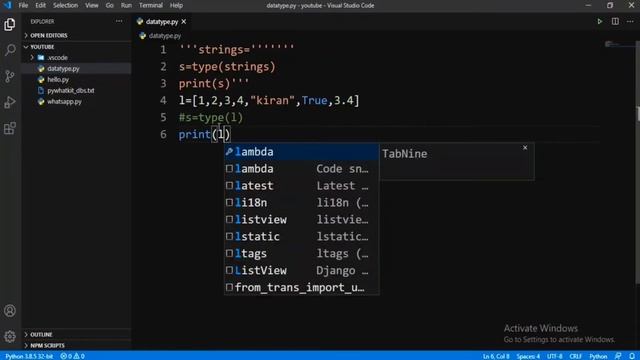Open the Go menu
The height and width of the screenshot is (360, 640).
click(109, 5)
